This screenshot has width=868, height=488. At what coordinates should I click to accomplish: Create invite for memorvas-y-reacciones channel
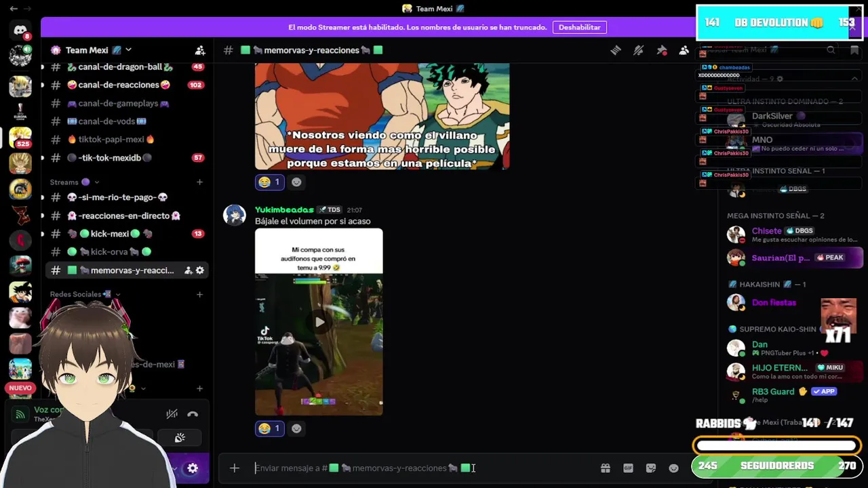tap(189, 270)
